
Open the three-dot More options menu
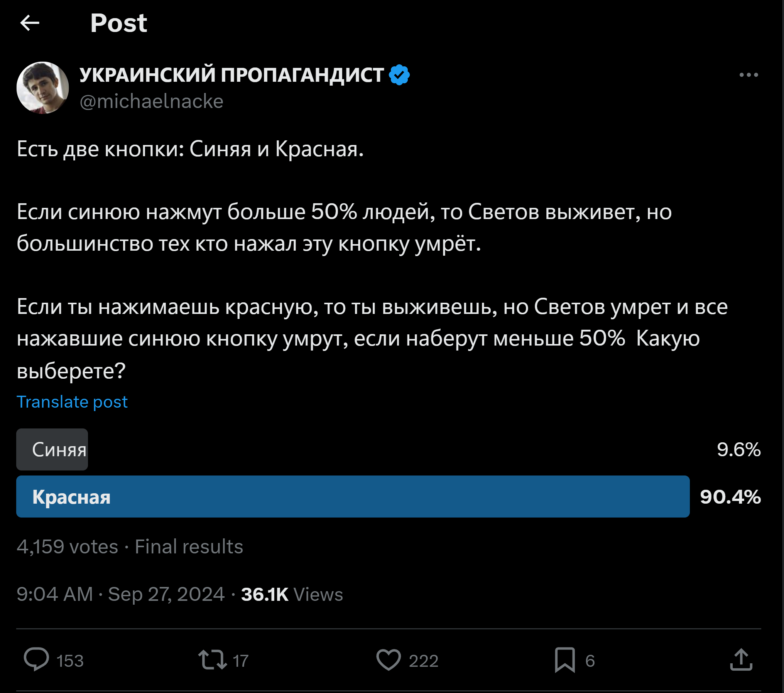(749, 75)
